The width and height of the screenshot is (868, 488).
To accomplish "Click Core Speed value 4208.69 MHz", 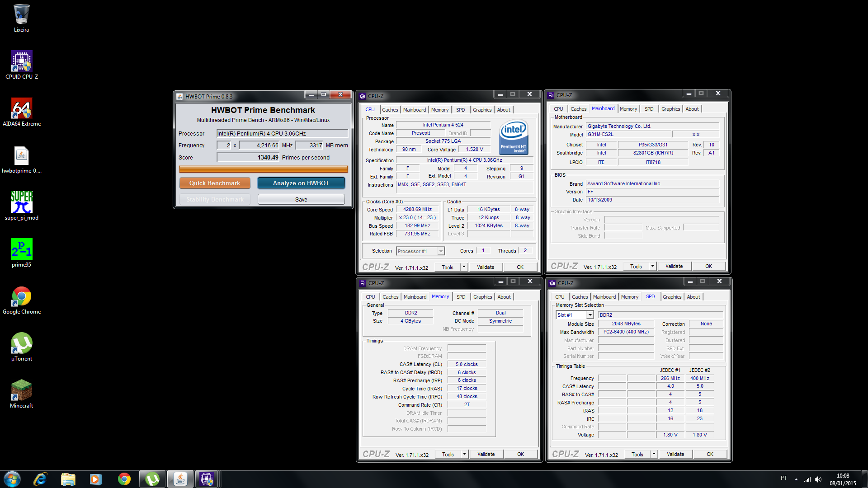I will tap(417, 209).
